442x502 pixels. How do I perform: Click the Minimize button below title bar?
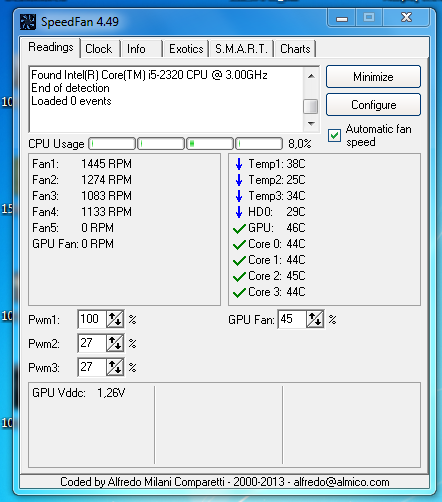click(x=373, y=77)
